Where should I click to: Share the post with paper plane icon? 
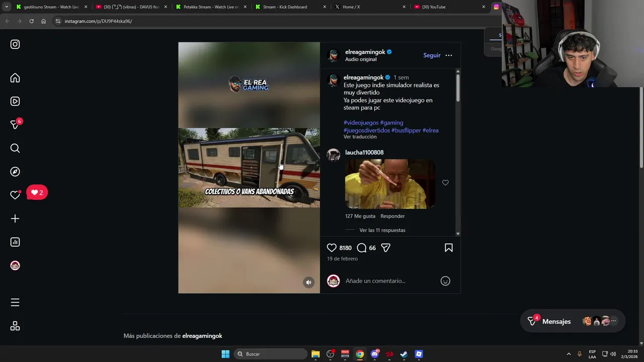(386, 248)
